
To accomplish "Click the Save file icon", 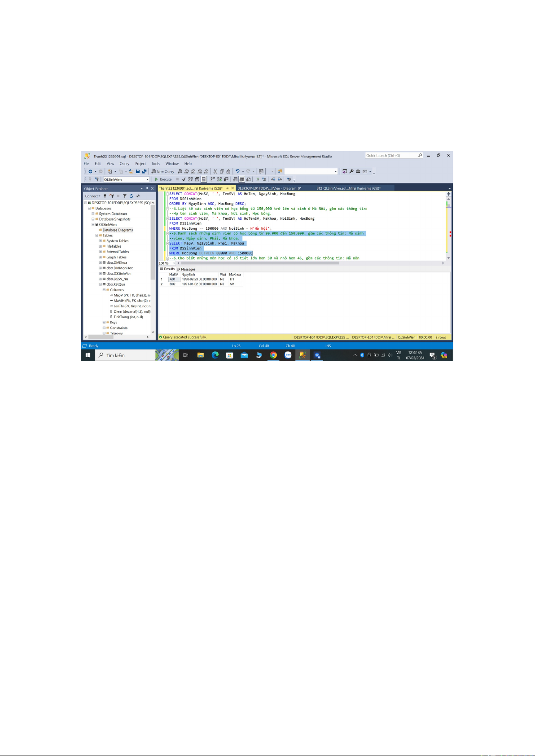I will pyautogui.click(x=138, y=171).
